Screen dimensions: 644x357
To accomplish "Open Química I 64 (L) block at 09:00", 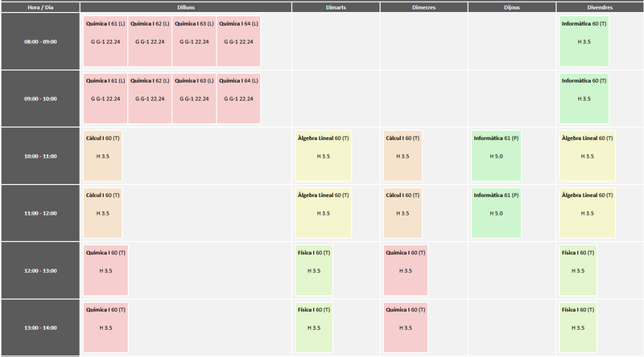I will pos(238,98).
